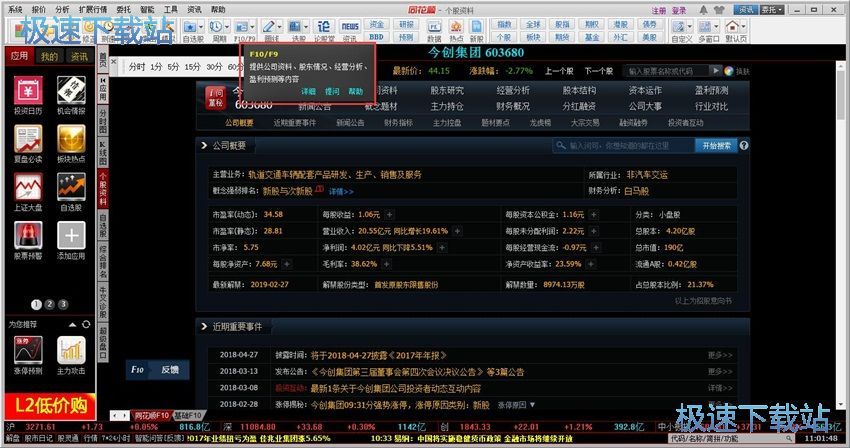Viewport: 850px width, 448px height.
Task: Click the help question mark next to 开始搜索
Action: coord(744,145)
